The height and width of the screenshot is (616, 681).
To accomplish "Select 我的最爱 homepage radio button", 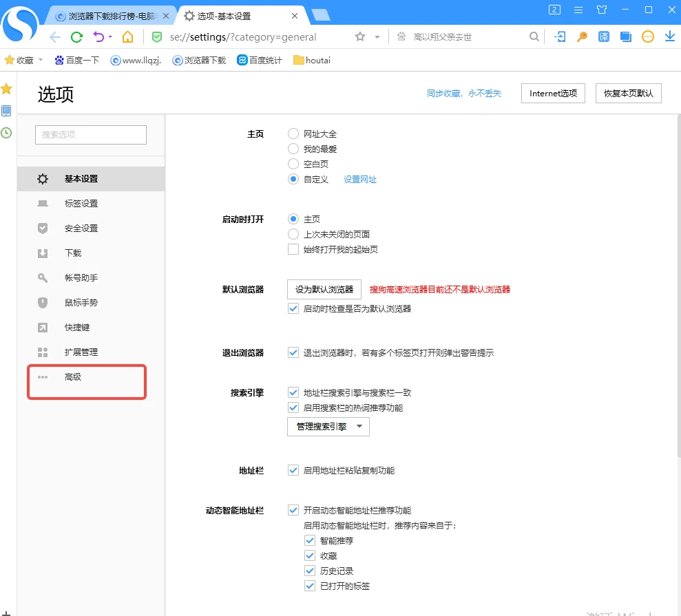I will [293, 149].
